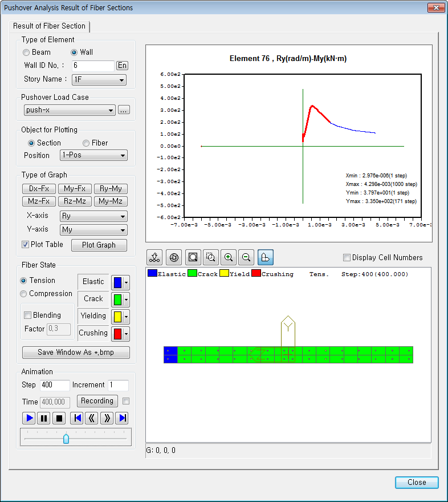The height and width of the screenshot is (502, 448).
Task: Click the Wall ID No. input field
Action: coord(93,66)
